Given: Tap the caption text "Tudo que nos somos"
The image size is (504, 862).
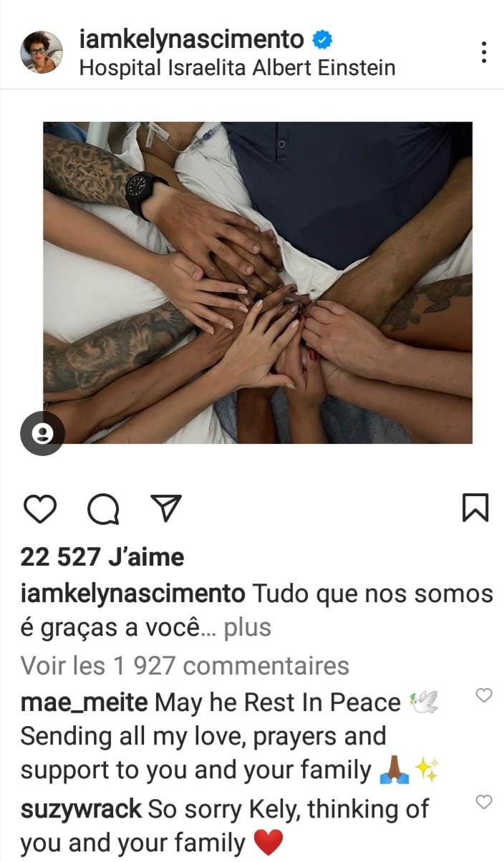Looking at the screenshot, I should [373, 594].
